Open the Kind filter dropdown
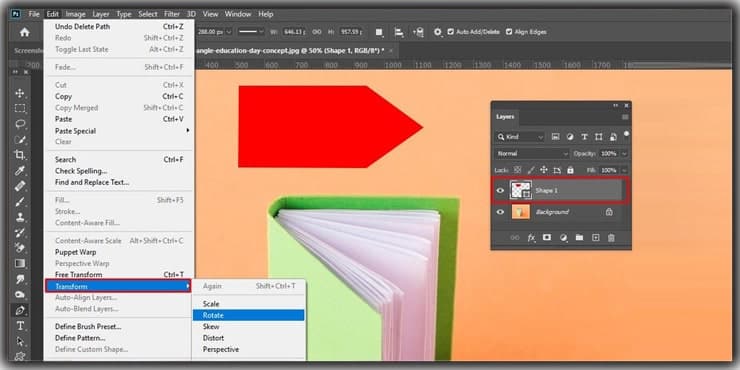Image resolution: width=740 pixels, height=370 pixels. (520, 137)
